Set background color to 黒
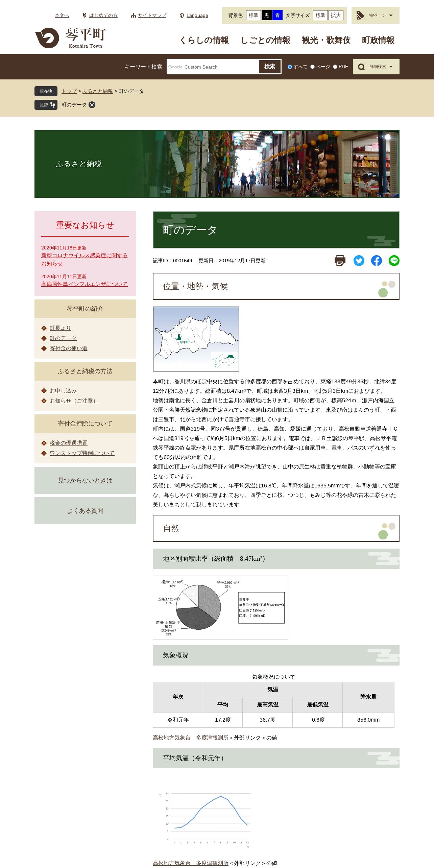 267,15
